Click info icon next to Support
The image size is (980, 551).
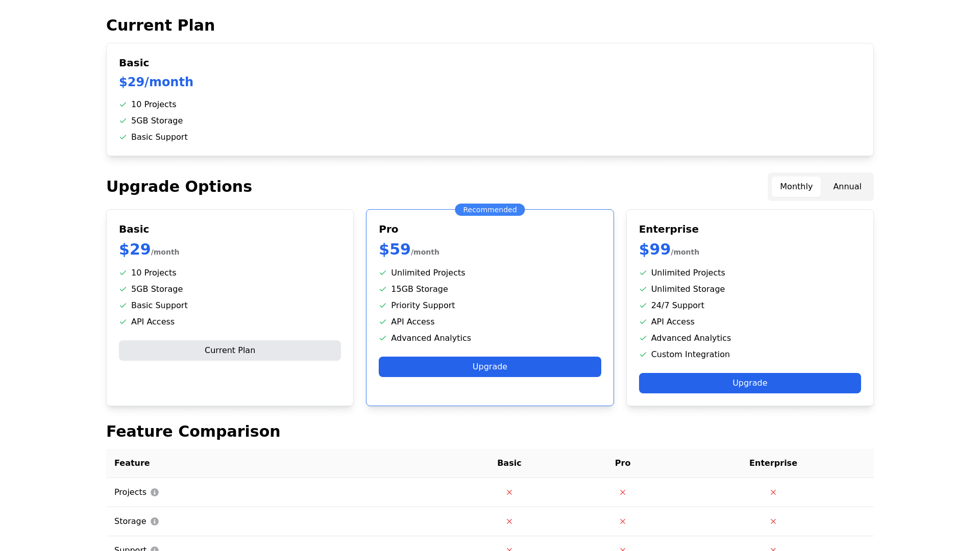tap(155, 549)
